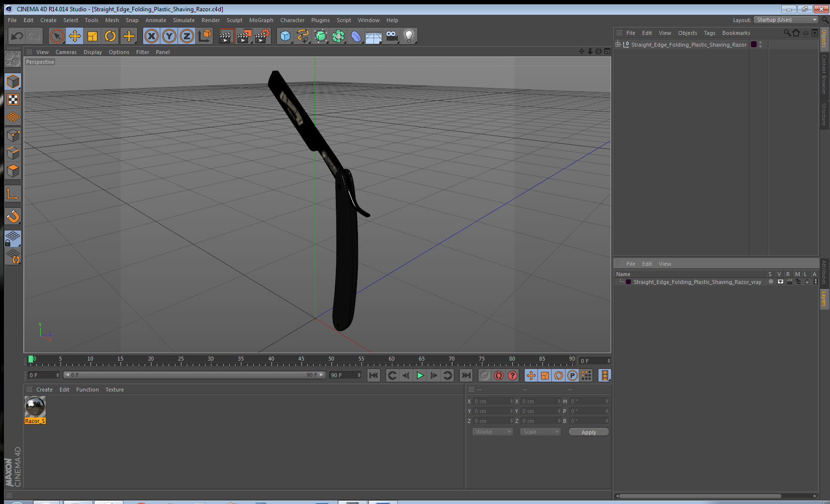Switch to the Content Browser side tab
Viewport: 830px width, 504px height.
[824, 74]
